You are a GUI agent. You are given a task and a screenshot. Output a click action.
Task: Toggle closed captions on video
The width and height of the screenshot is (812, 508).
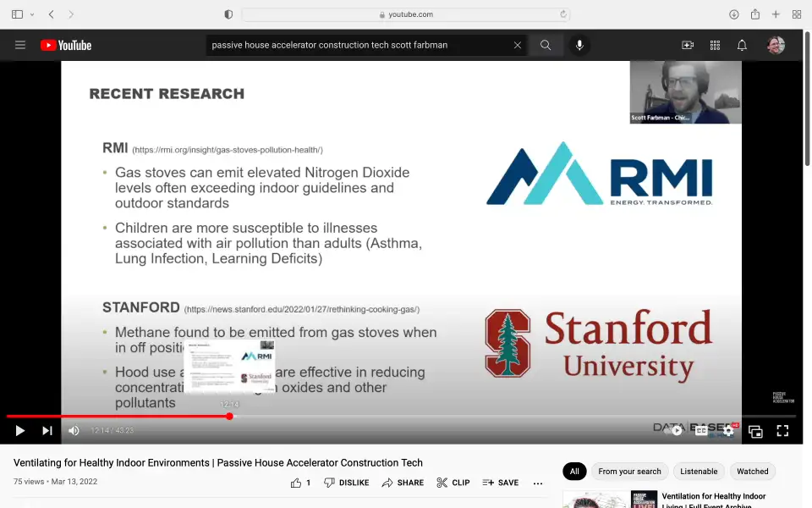coord(701,430)
